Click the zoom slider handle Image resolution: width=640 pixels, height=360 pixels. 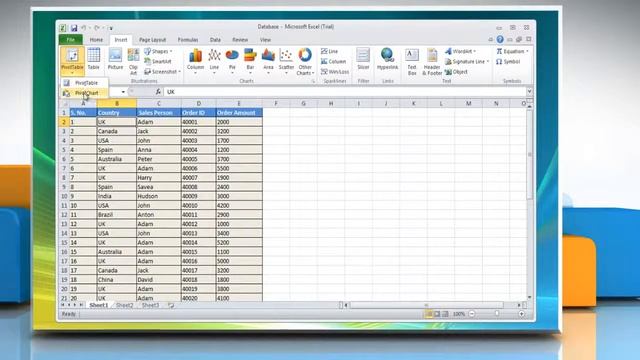497,314
